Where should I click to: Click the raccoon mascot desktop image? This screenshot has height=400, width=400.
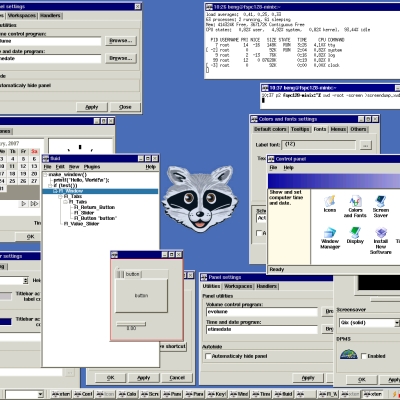[x=199, y=199]
